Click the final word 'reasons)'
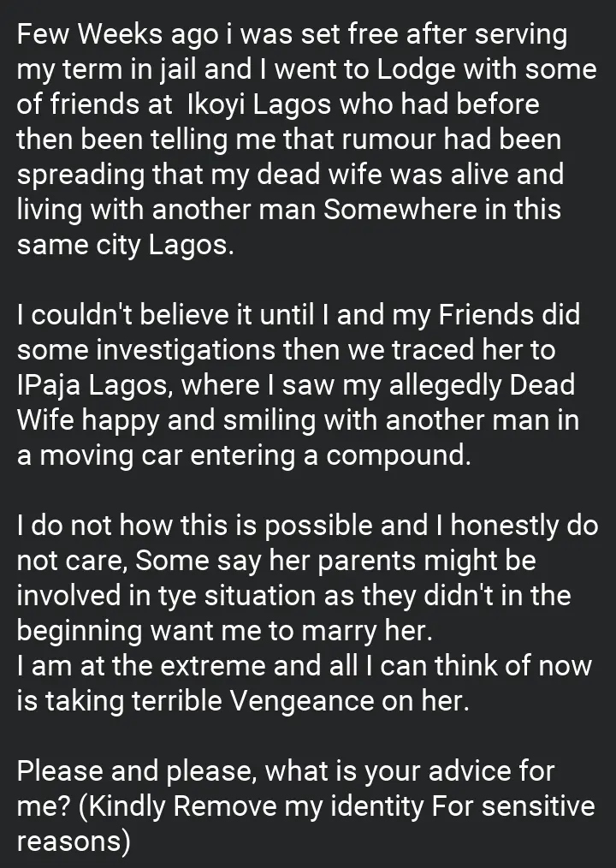Viewport: 616px width, 868px height. click(74, 842)
